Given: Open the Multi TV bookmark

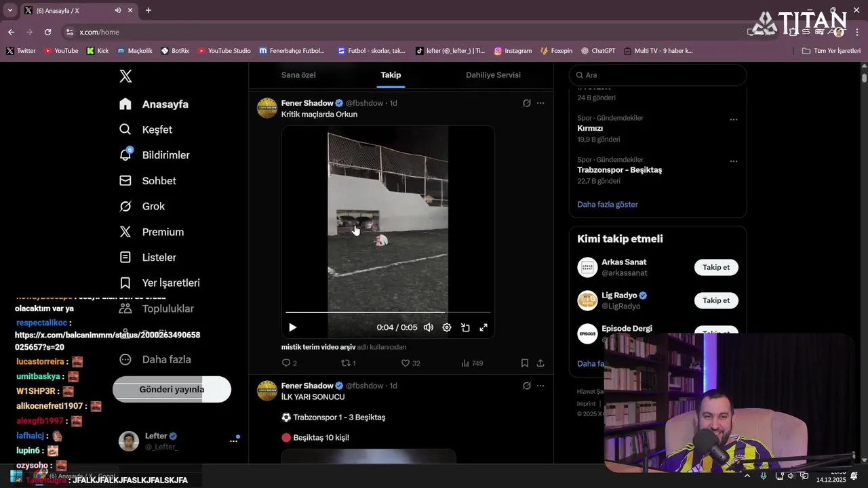Looking at the screenshot, I should [x=658, y=51].
